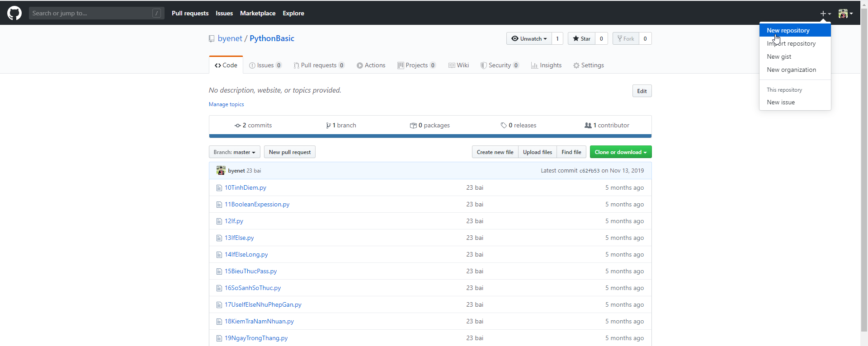Click the GitHub Octocat logo
Image resolution: width=868 pixels, height=346 pixels.
tap(14, 13)
